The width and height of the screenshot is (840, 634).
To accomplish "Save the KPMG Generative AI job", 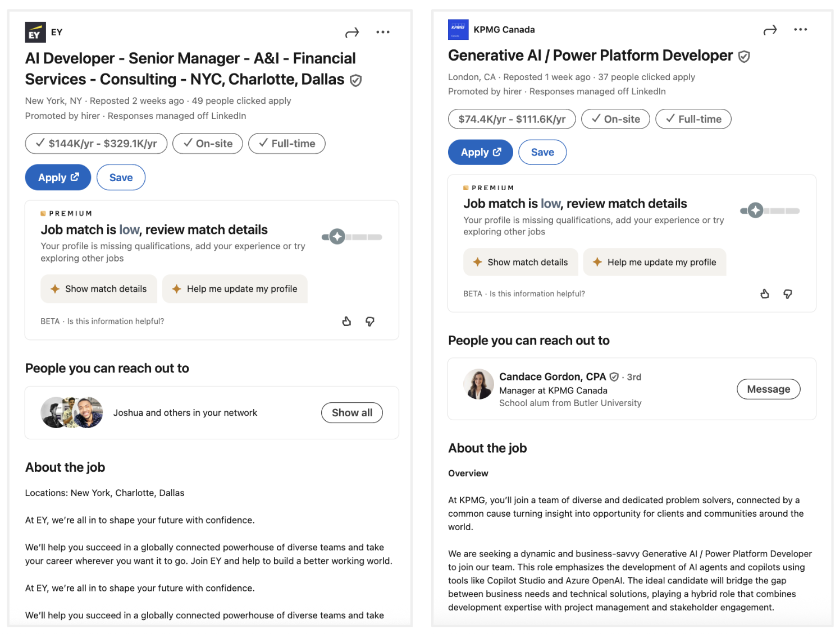I will 542,153.
